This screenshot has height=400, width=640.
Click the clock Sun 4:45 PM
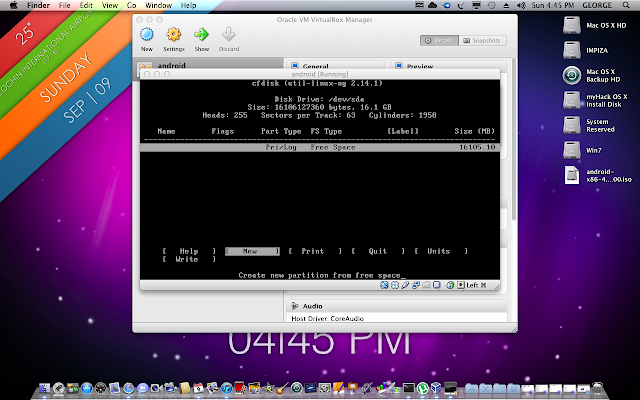[553, 5]
